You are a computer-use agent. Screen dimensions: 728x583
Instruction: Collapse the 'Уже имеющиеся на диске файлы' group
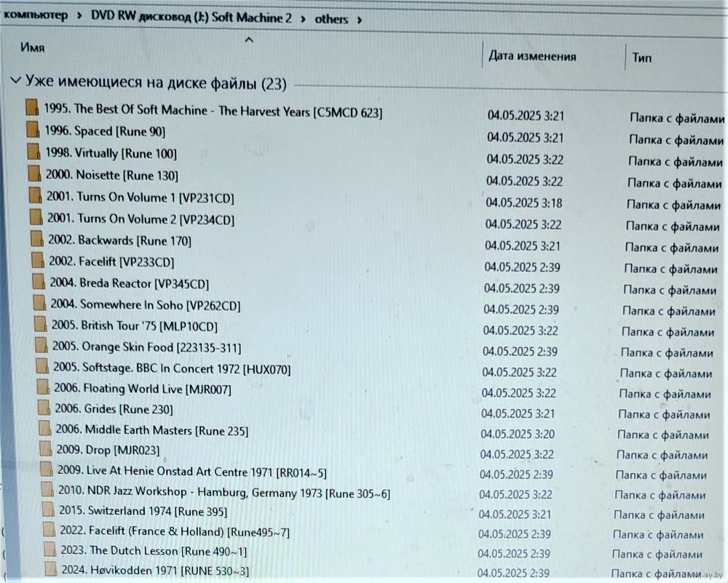click(16, 80)
